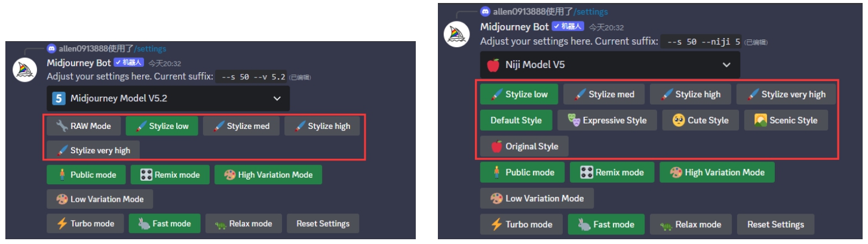Switch to Fast mode in left V5.2 panel

(164, 224)
